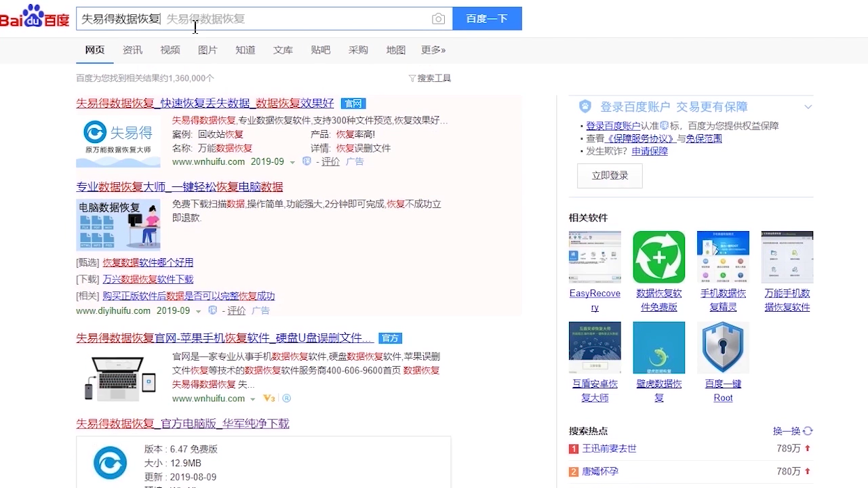Screen dimensions: 868x488
Task: Open first result 失易得数据恢复_快速恢复丢失数据
Action: [x=205, y=104]
